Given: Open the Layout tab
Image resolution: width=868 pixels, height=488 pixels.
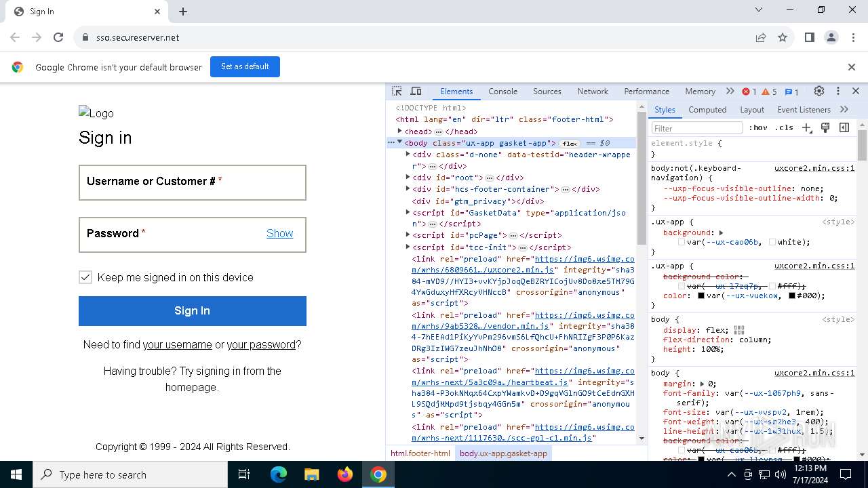Looking at the screenshot, I should 752,109.
